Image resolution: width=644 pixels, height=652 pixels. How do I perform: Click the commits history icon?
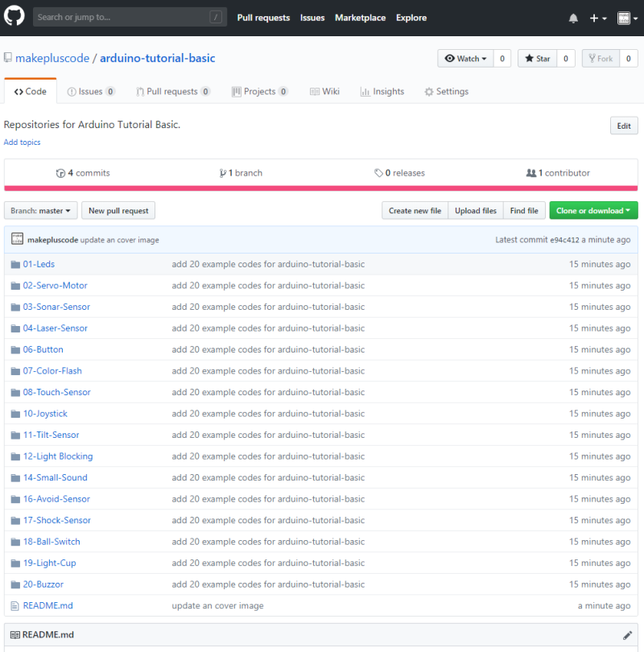(x=60, y=173)
